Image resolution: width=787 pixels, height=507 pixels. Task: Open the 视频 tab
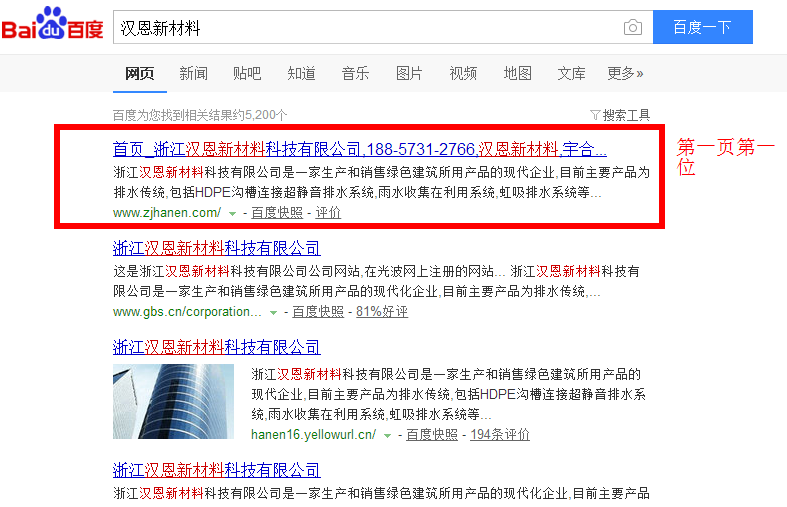pyautogui.click(x=463, y=73)
